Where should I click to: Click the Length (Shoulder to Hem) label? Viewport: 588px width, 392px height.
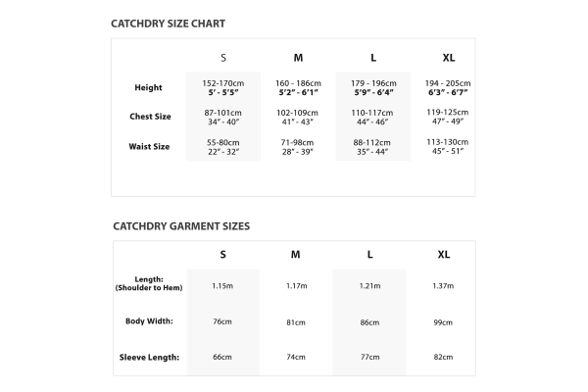coord(150,283)
